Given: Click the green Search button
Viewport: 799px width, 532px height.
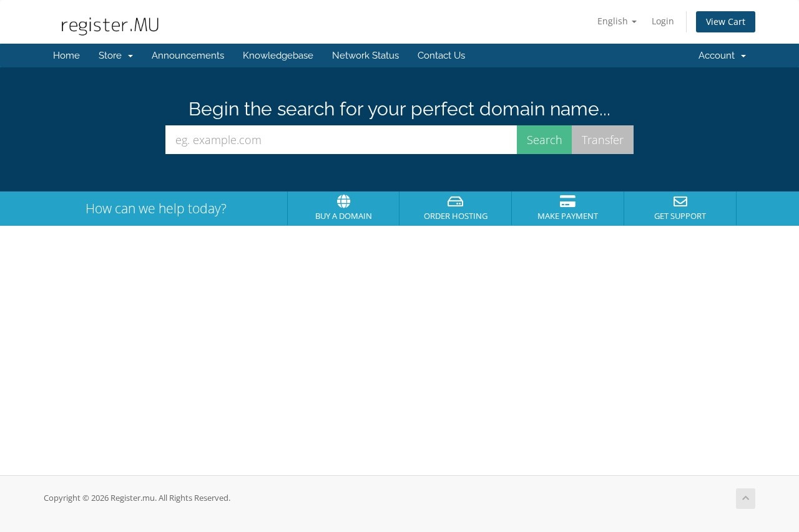Looking at the screenshot, I should (x=544, y=140).
